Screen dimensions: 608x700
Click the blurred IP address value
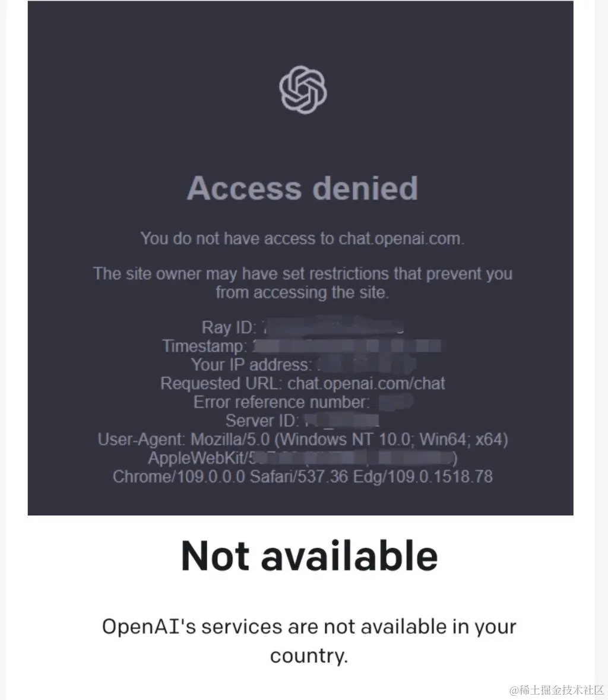click(366, 365)
